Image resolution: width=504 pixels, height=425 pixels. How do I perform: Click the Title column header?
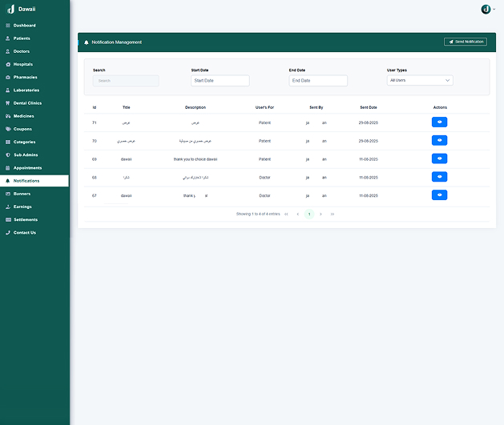coord(127,107)
